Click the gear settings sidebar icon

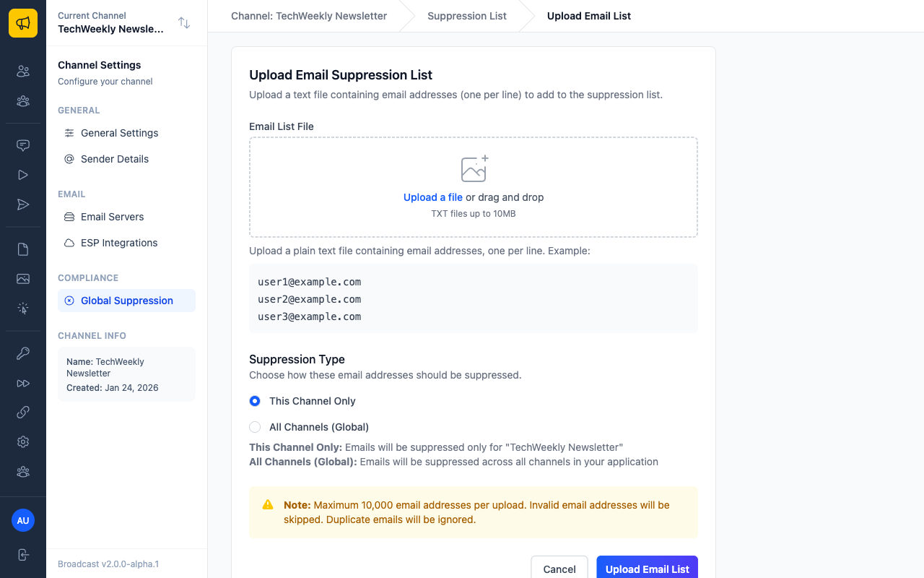(x=23, y=442)
